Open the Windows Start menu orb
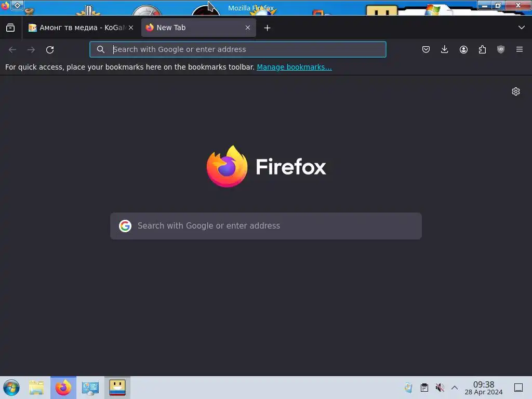The image size is (532, 399). point(11,388)
